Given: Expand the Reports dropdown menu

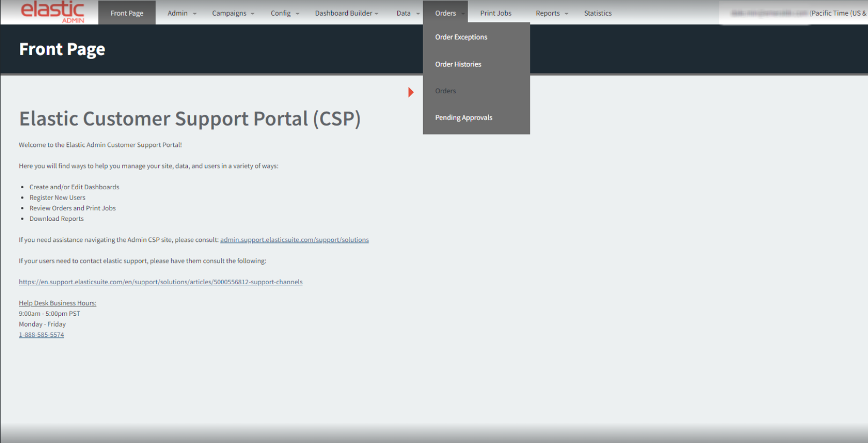Looking at the screenshot, I should pos(552,13).
